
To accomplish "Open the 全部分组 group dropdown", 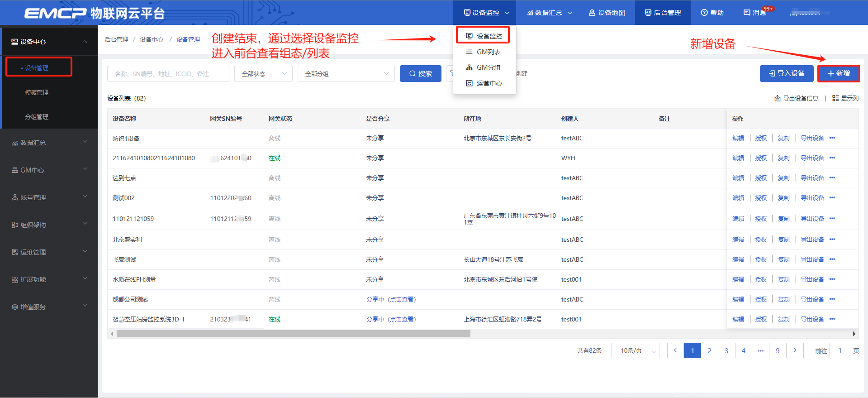I will (x=346, y=73).
